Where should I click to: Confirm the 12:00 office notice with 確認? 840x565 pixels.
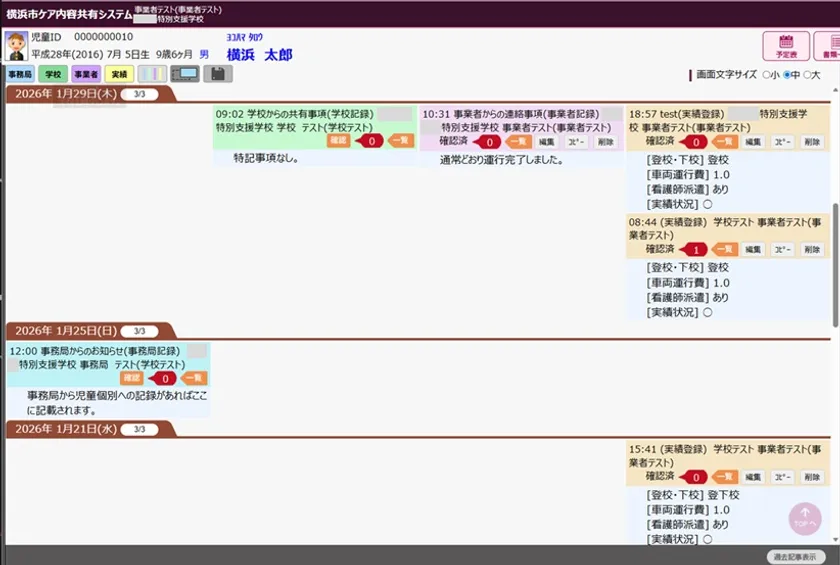click(x=131, y=378)
